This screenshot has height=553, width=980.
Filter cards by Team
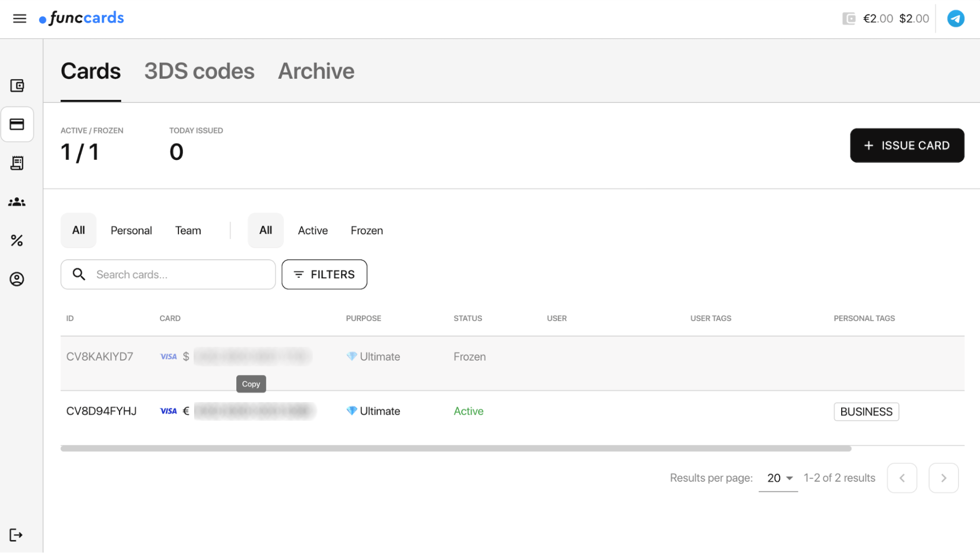click(x=188, y=231)
